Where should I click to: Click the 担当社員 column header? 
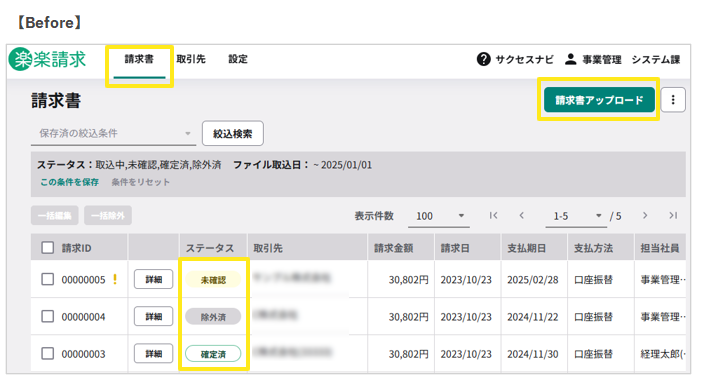tap(660, 248)
